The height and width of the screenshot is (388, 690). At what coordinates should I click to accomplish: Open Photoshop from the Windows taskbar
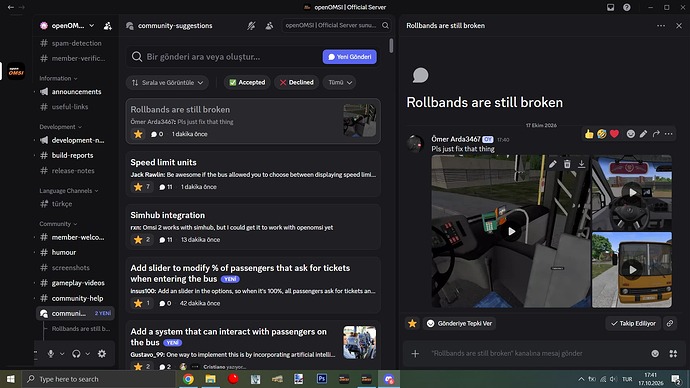pos(322,379)
